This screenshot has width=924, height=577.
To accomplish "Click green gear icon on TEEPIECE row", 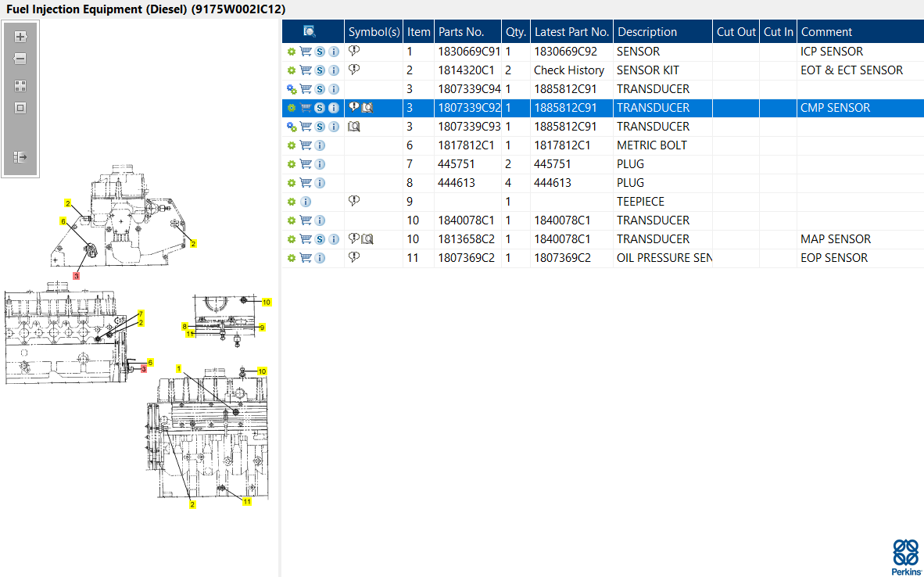I will point(291,202).
